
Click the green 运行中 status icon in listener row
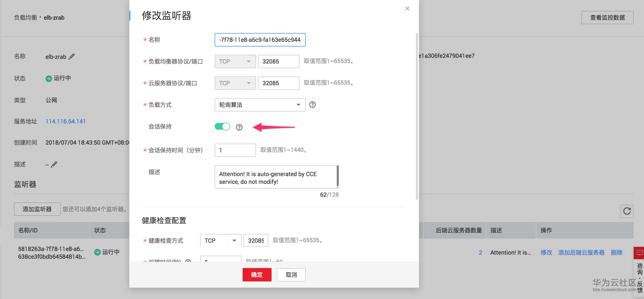[x=97, y=252]
